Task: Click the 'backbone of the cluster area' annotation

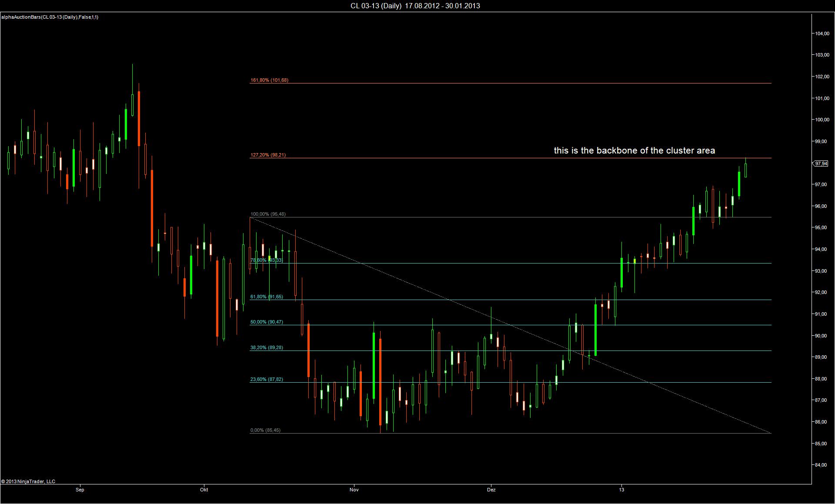Action: point(635,150)
